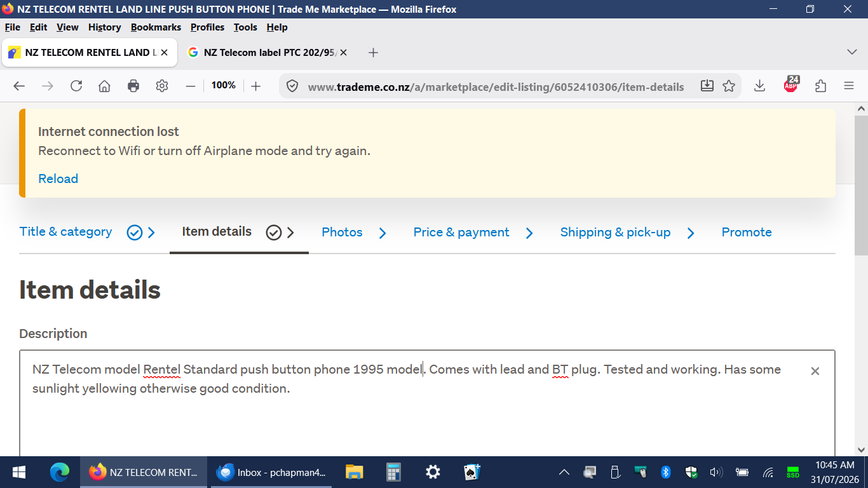
Task: Click the 'Internet connection lost' heading
Action: (x=109, y=132)
